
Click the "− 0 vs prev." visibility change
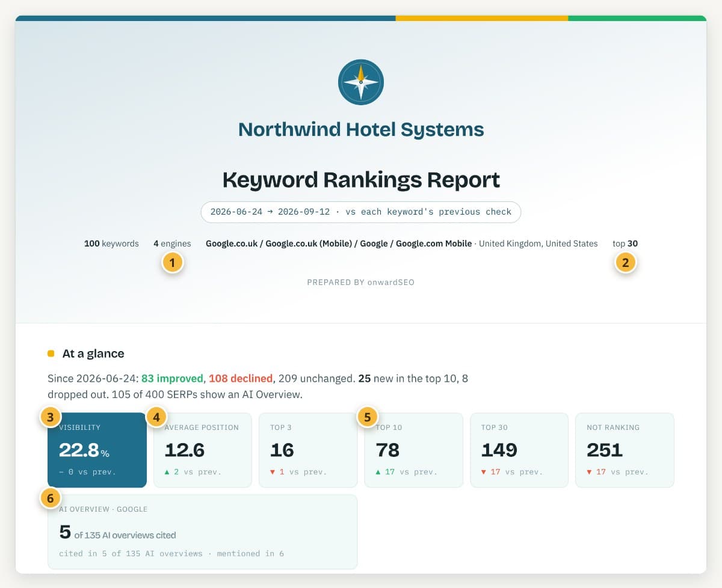[x=87, y=472]
